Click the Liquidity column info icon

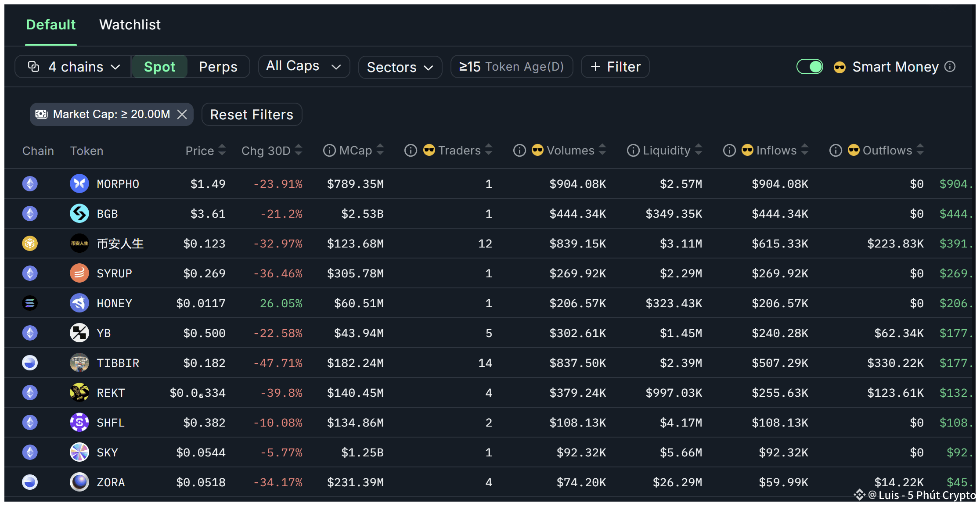pos(633,151)
